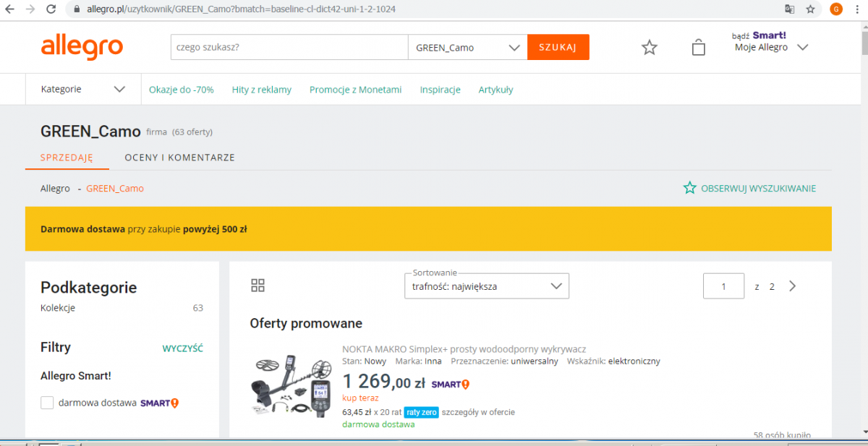Screen dimensions: 868x446
Task: Switch to OCENY I KOMENTARZE tab
Action: click(179, 157)
